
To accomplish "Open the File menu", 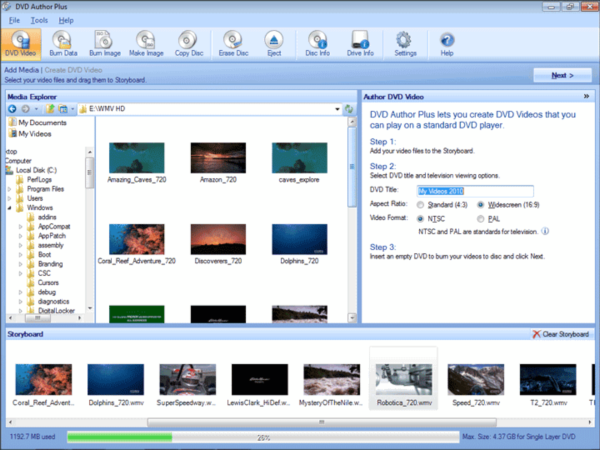I will click(x=14, y=20).
